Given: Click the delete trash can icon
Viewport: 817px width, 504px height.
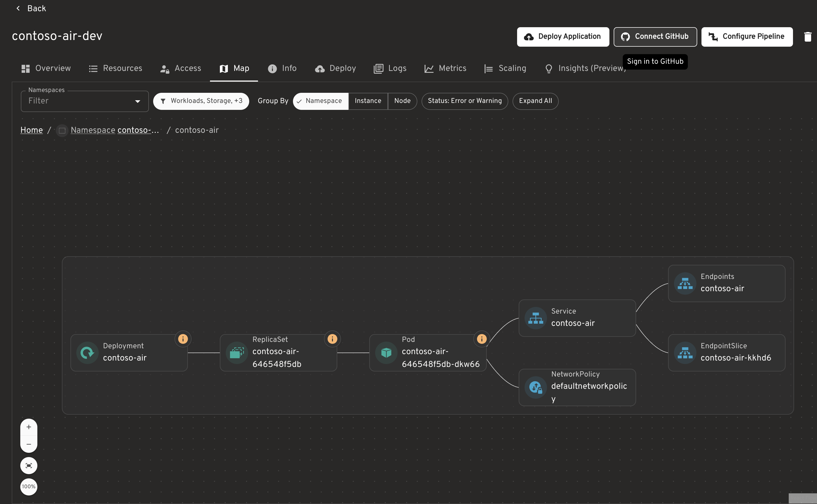Looking at the screenshot, I should pos(808,37).
